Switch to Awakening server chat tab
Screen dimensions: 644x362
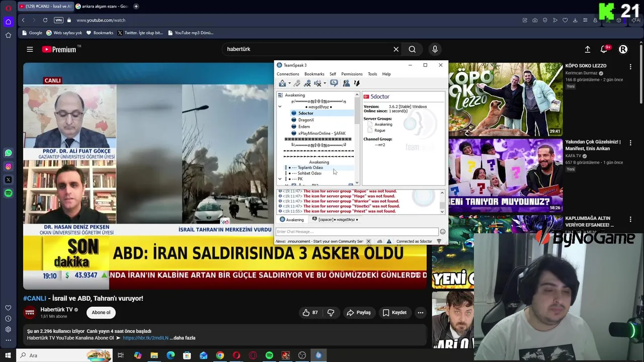click(292, 220)
